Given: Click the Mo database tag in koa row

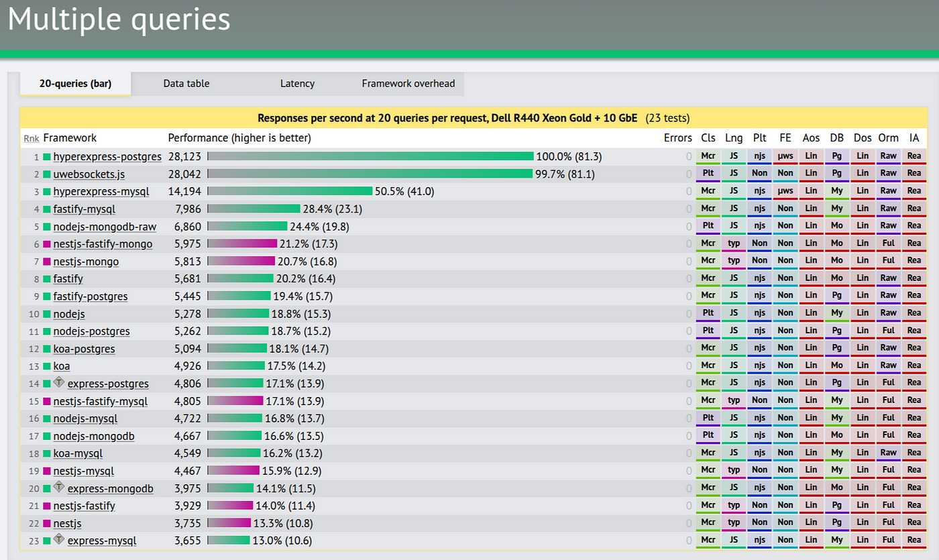Looking at the screenshot, I should pyautogui.click(x=837, y=366).
